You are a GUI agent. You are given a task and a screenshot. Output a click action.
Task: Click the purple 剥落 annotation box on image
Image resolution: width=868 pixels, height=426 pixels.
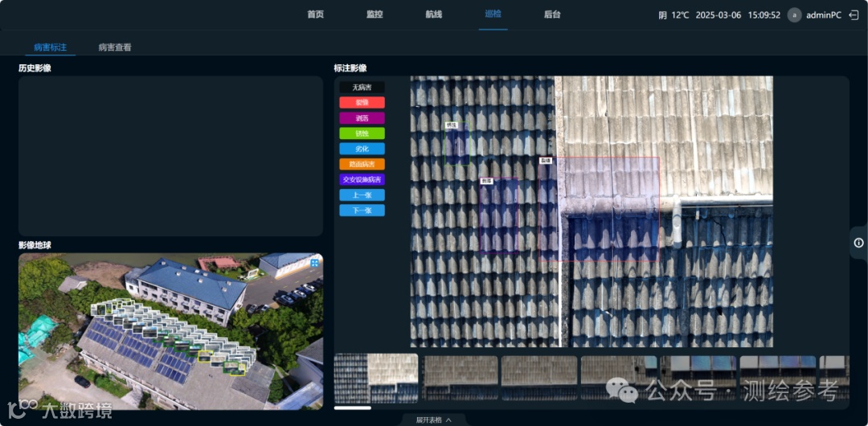click(x=499, y=216)
